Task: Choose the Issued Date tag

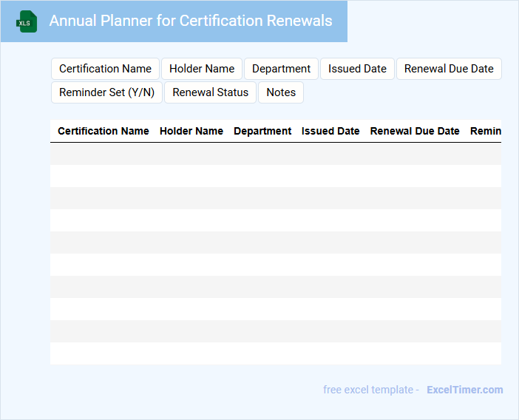Action: coord(357,69)
